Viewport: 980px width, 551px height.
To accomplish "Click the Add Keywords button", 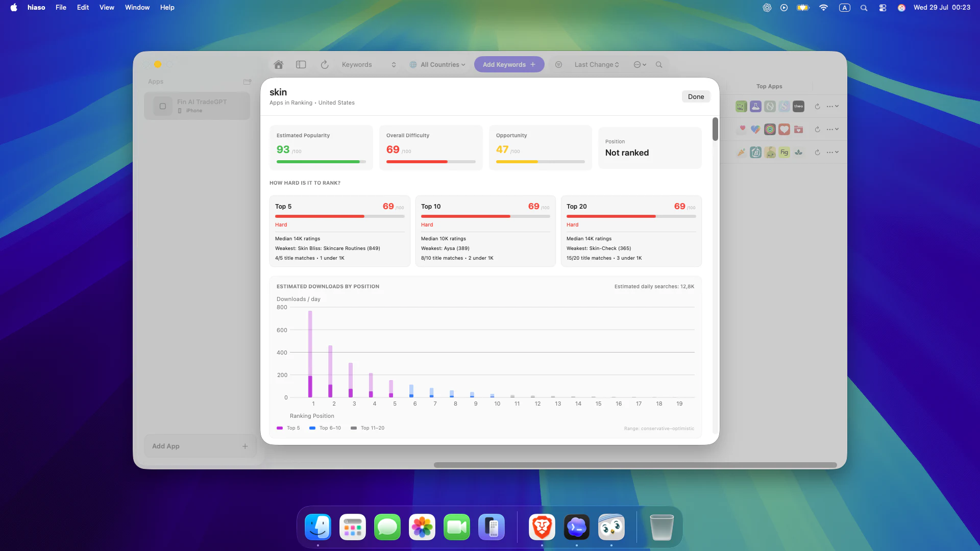I will pyautogui.click(x=509, y=65).
